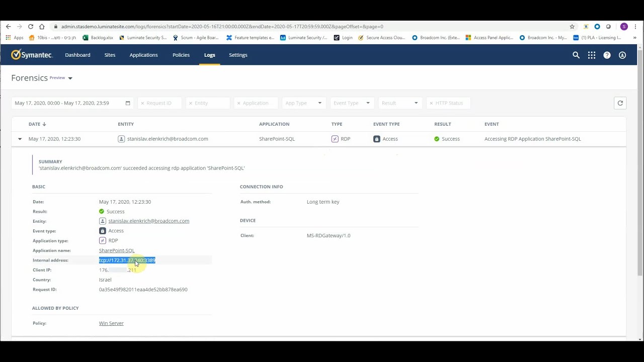
Task: Show more bookmarks with the overflow chevron
Action: click(634, 38)
